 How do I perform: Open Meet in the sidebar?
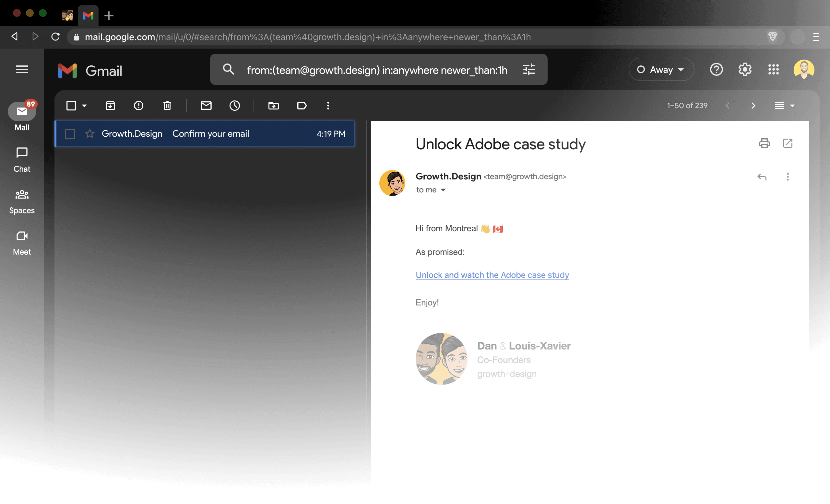point(22,243)
